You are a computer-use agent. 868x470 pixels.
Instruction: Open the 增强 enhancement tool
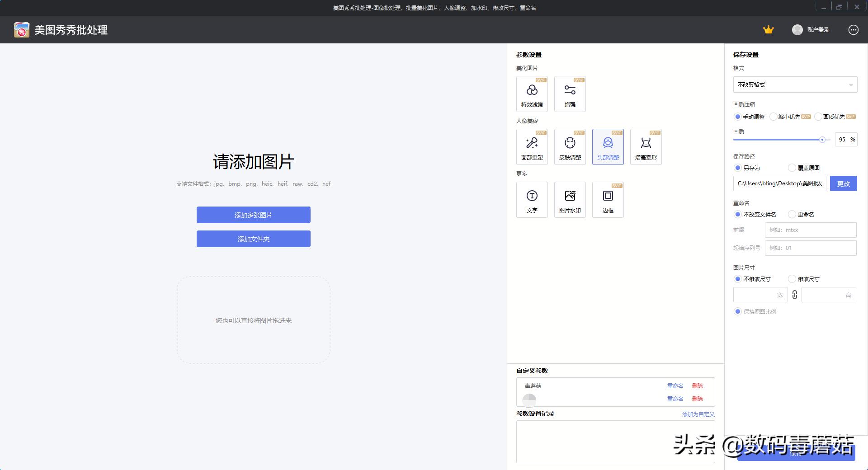click(570, 94)
